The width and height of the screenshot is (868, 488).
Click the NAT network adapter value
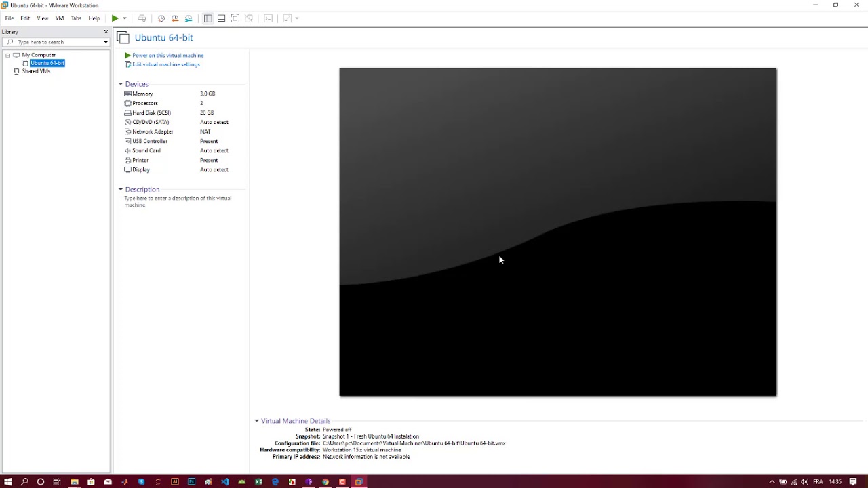point(205,131)
